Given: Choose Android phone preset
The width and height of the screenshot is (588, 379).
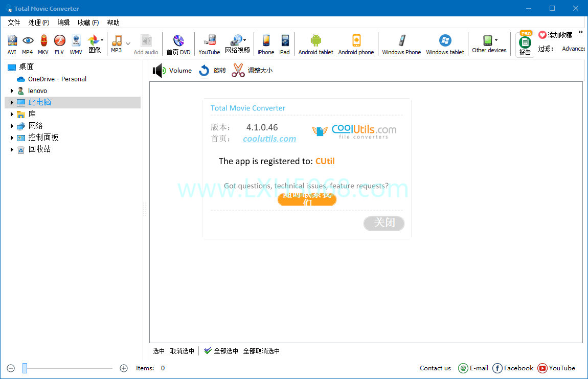Looking at the screenshot, I should [x=356, y=44].
